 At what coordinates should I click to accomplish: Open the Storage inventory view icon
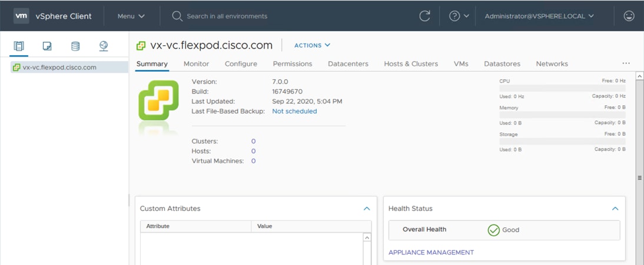tap(75, 46)
